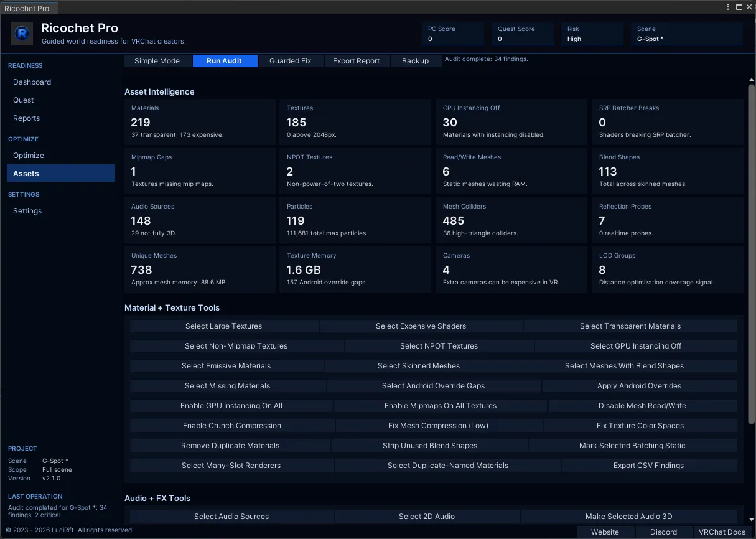Click Select Transparent Materials button

(x=630, y=326)
